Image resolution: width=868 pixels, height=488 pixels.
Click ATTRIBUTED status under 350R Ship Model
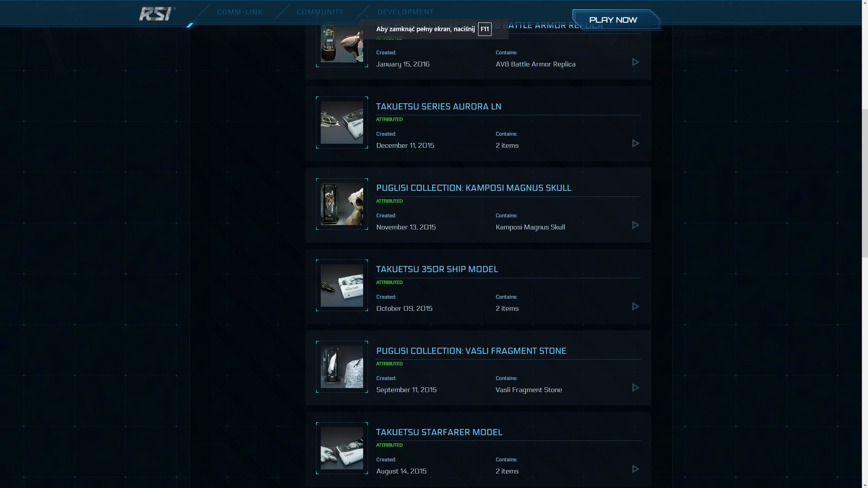[389, 282]
